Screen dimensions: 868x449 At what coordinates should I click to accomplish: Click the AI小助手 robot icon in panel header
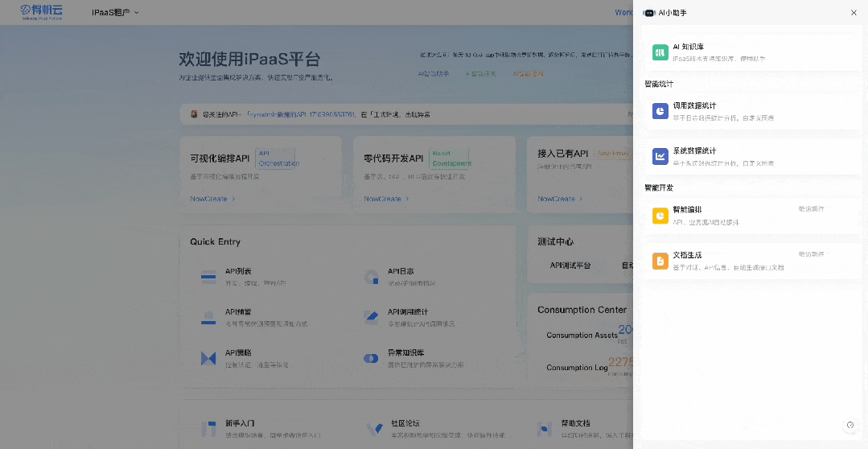pyautogui.click(x=649, y=13)
